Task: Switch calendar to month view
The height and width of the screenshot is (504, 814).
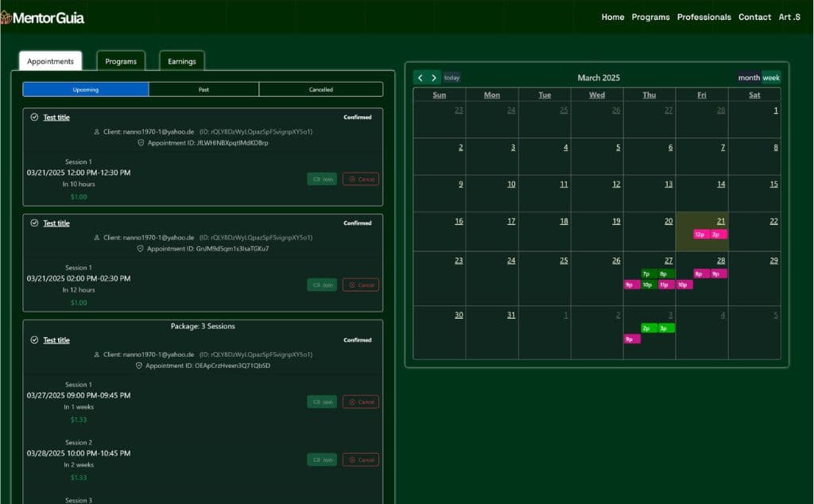Action: pyautogui.click(x=749, y=77)
